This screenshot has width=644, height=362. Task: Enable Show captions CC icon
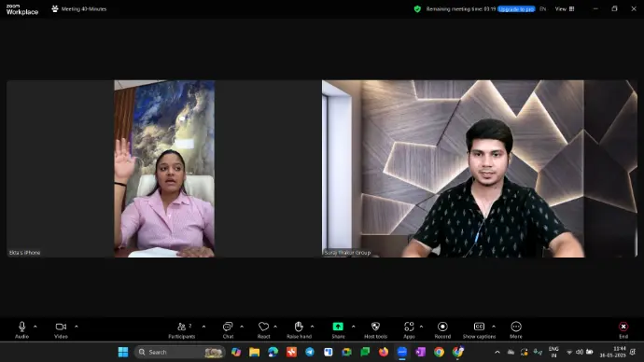point(479,329)
